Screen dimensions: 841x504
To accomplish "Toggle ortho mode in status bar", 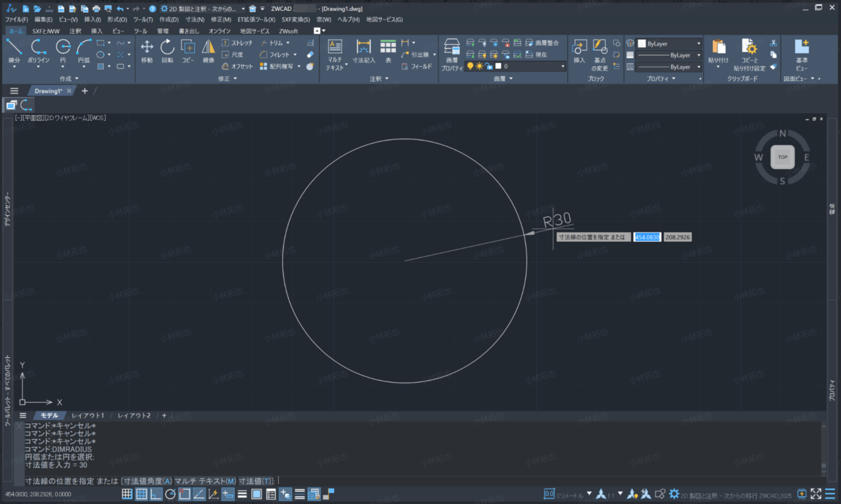I will pos(156,494).
